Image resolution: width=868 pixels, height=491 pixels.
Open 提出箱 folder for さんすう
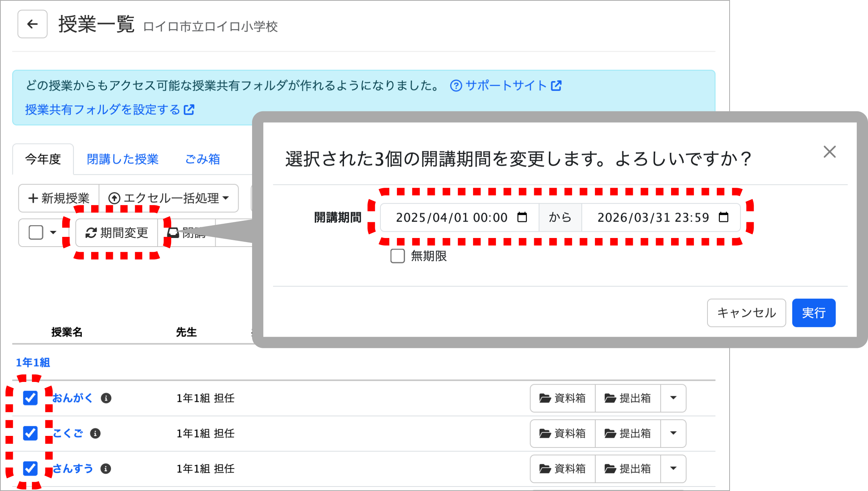click(628, 469)
